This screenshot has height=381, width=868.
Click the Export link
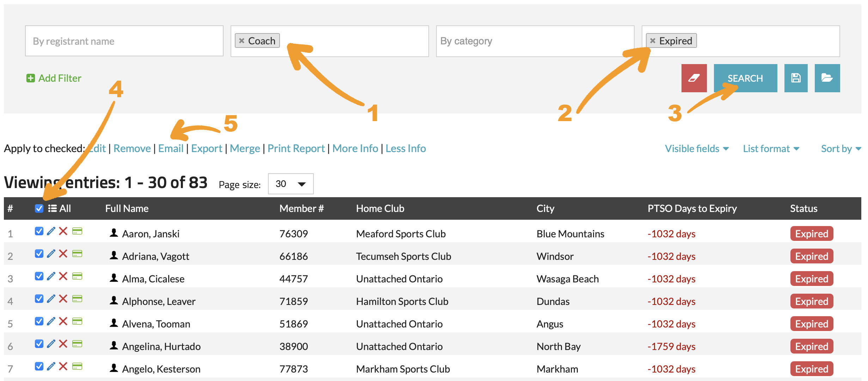(x=207, y=149)
